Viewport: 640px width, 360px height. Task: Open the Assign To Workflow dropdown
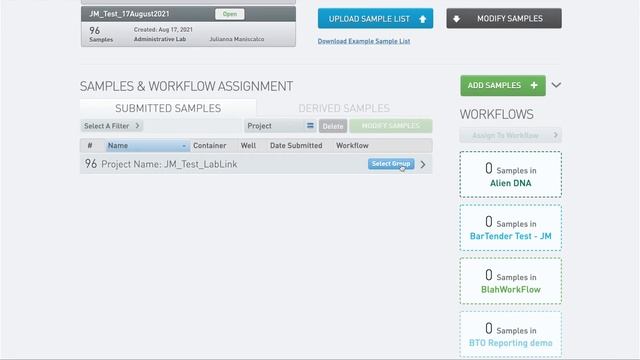(x=511, y=135)
